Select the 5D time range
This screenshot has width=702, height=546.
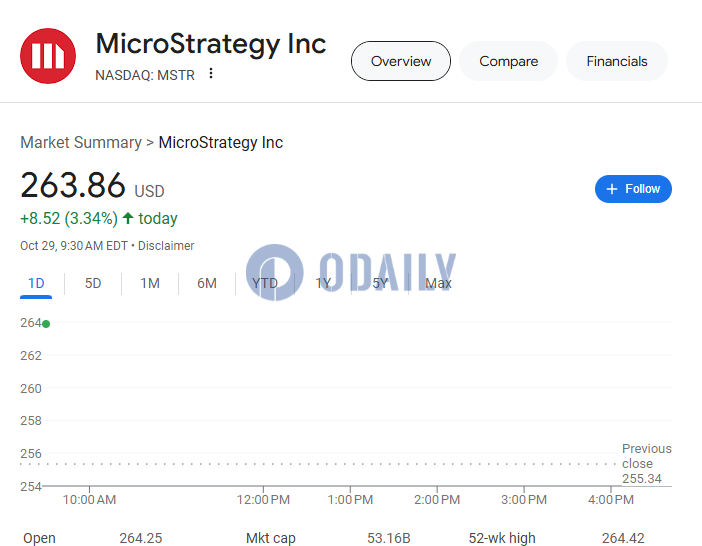pos(93,283)
